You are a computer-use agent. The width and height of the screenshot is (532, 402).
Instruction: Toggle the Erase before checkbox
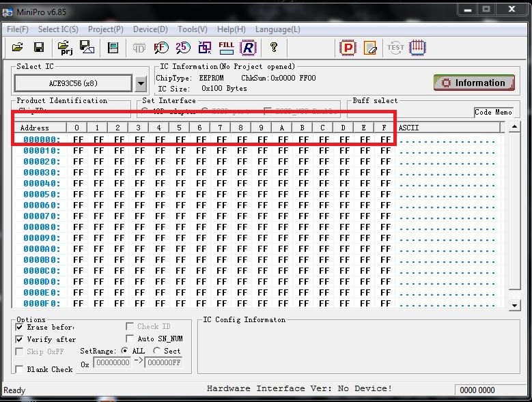pyautogui.click(x=19, y=327)
